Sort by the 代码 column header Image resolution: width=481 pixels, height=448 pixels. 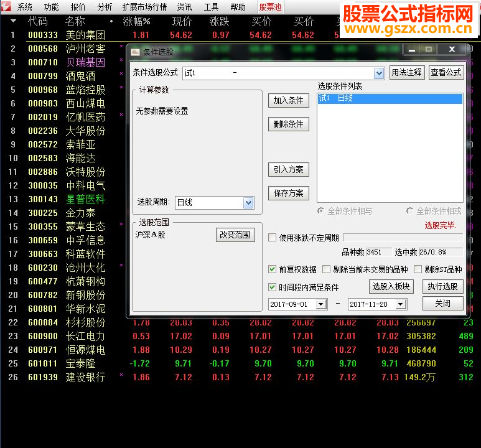[x=38, y=22]
